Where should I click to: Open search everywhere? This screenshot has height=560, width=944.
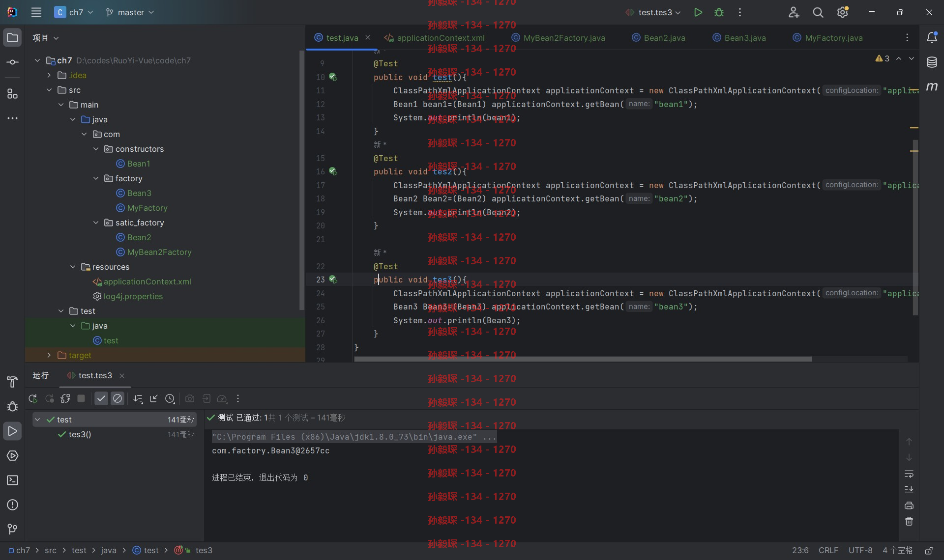click(x=818, y=12)
